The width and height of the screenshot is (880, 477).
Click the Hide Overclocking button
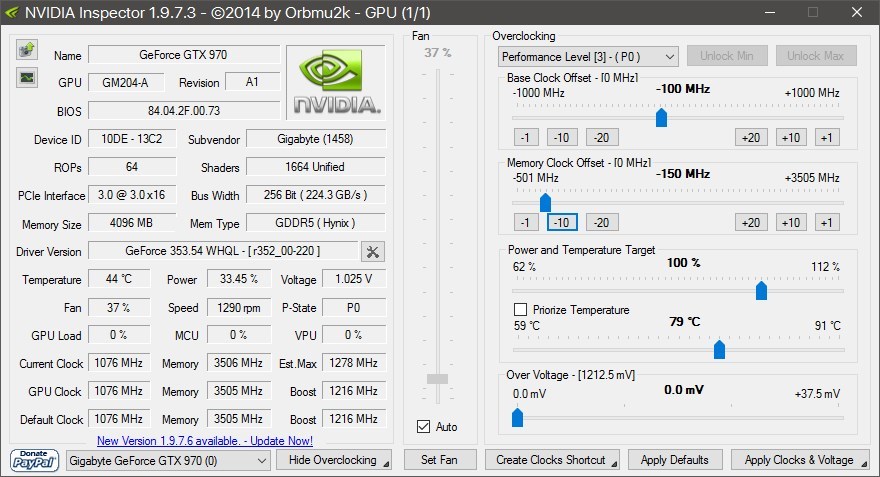pos(334,460)
